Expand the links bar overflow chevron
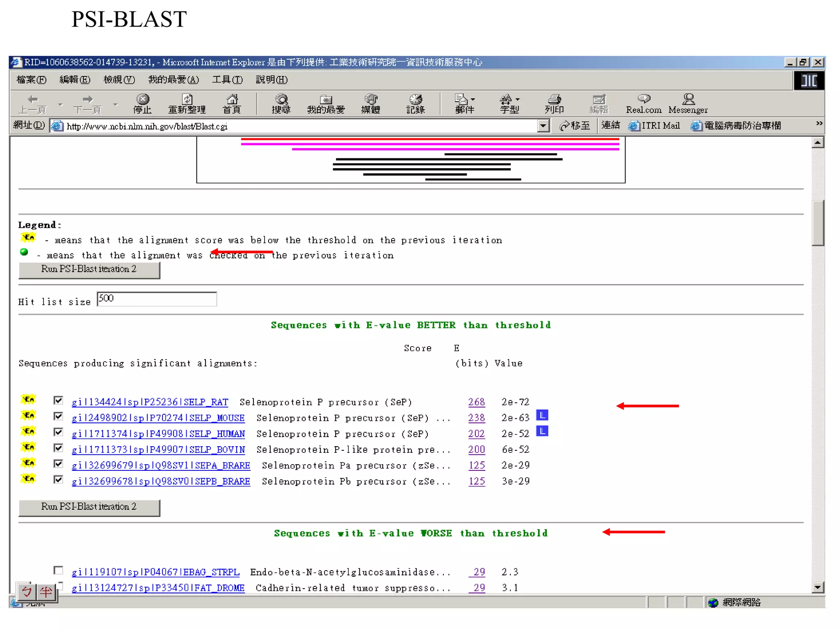840x630 pixels. 819,123
